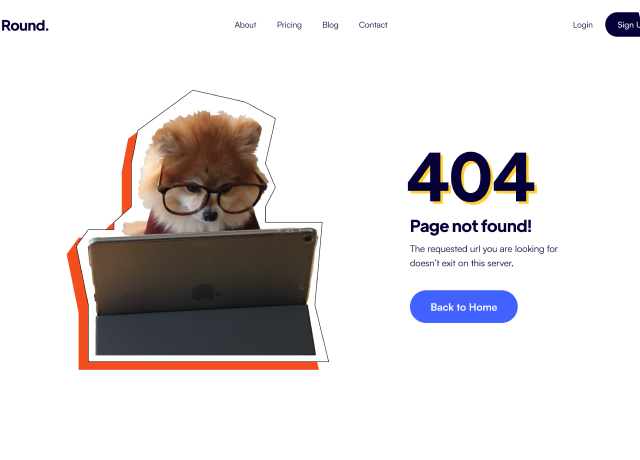This screenshot has width=640, height=460.
Task: Click the dark tablet cover stand
Action: 205,330
